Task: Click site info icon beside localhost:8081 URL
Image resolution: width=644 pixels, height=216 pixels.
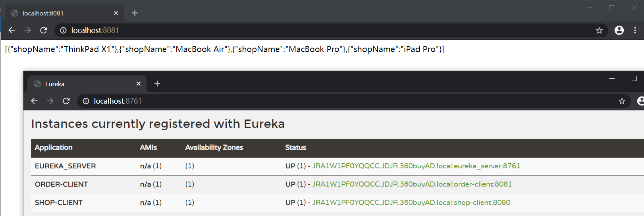Action: (63, 30)
